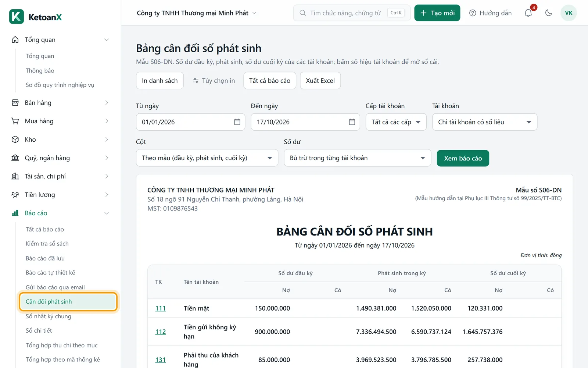Click Xem báo cáo button
Viewport: 588px width, 368px height.
pos(463,158)
